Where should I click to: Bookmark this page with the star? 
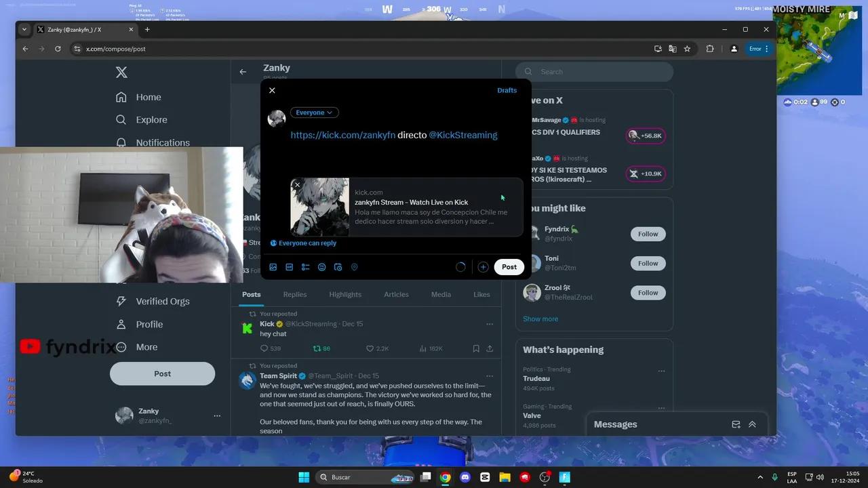(x=687, y=49)
